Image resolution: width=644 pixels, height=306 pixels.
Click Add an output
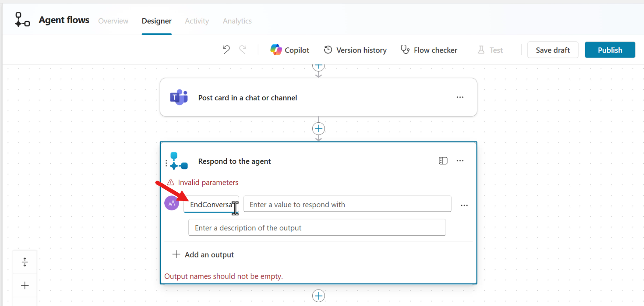[x=203, y=255]
